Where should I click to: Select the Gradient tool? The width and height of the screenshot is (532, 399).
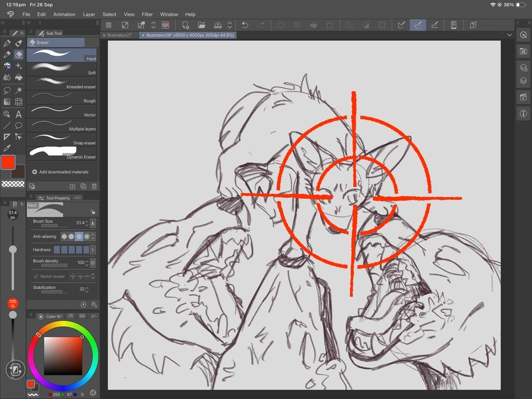coord(7,102)
